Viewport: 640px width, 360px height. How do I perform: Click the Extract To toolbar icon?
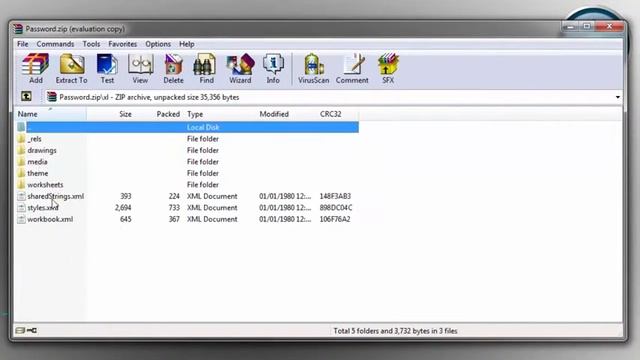tap(71, 69)
